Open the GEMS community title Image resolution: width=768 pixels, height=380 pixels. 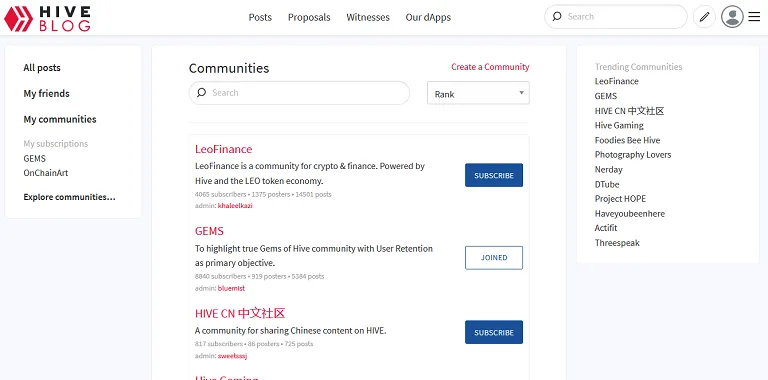(209, 231)
